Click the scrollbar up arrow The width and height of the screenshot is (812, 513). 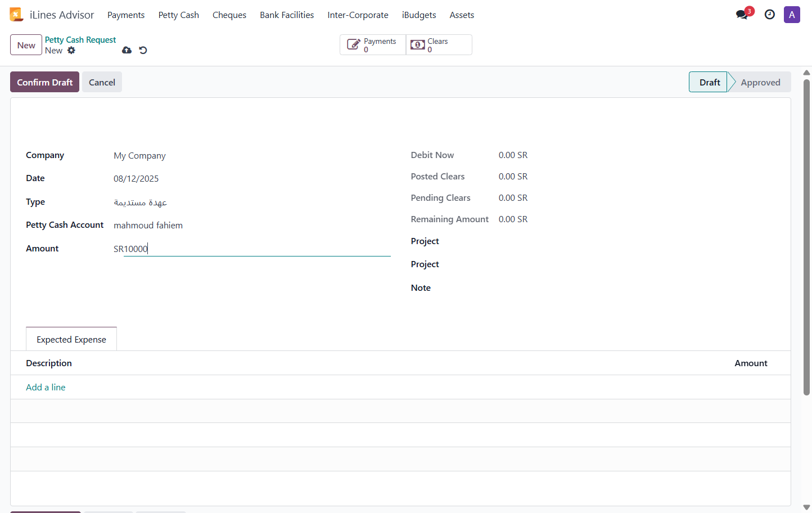point(806,73)
